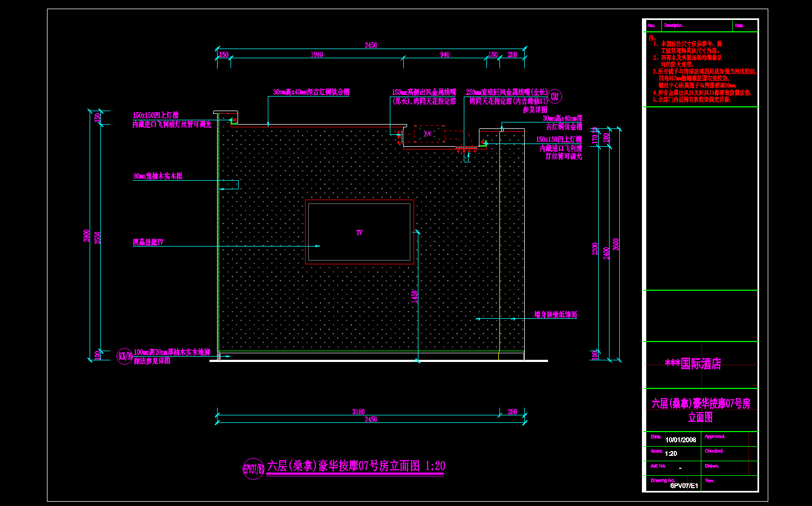Click the '可的防火处理' note line

click(676, 64)
